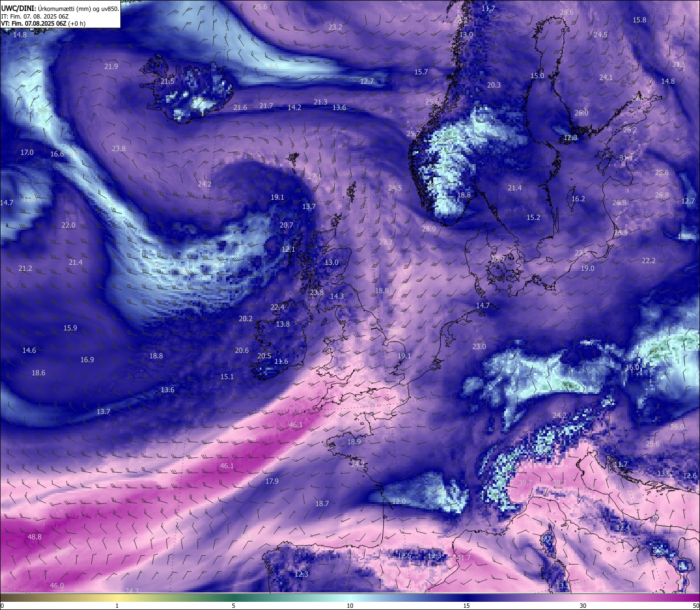
Task: Click the 15.2 value
Action: [533, 218]
